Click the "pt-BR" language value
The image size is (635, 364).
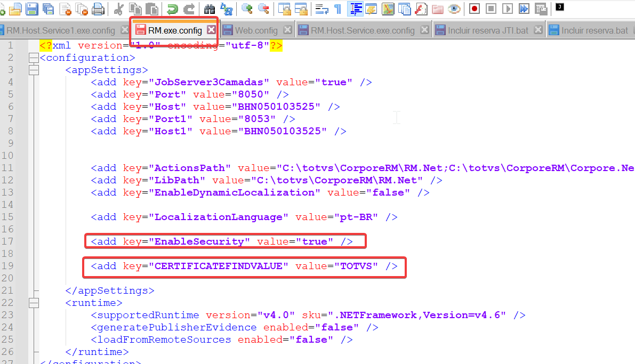click(x=356, y=217)
